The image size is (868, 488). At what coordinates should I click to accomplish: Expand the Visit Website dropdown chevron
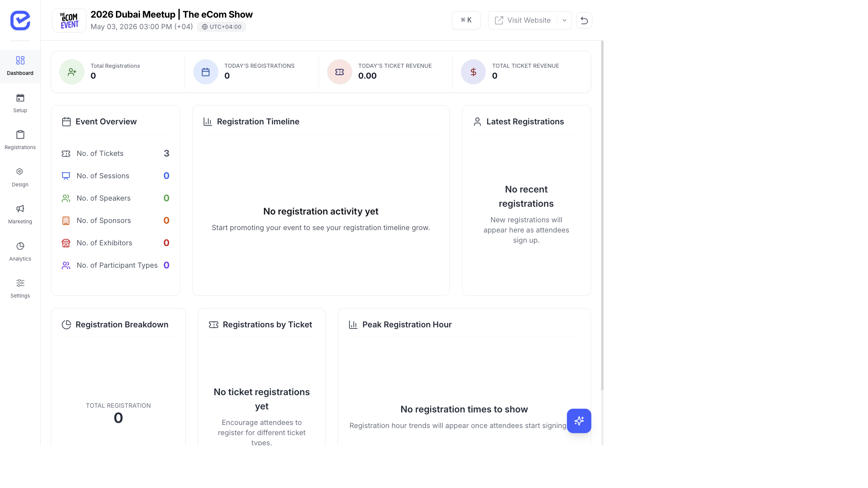point(564,20)
